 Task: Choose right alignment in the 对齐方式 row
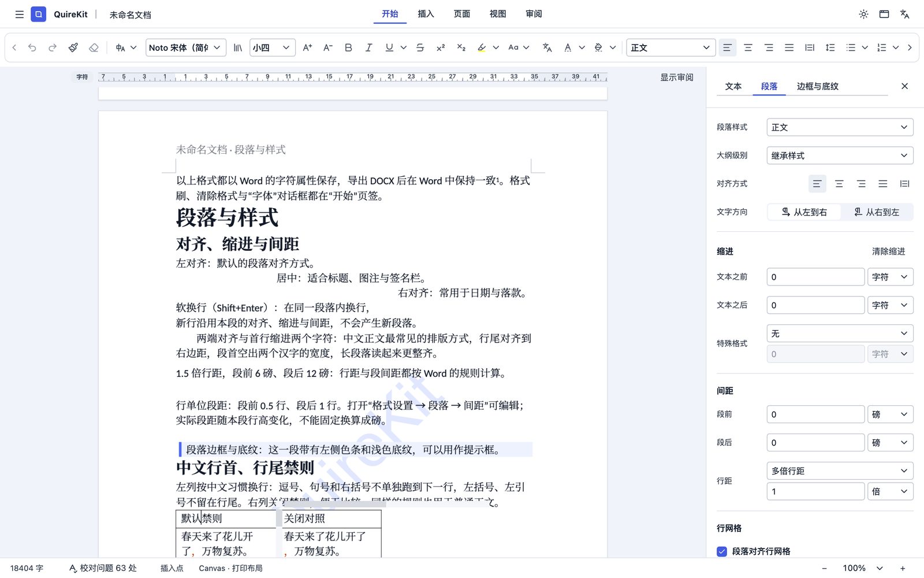pyautogui.click(x=861, y=184)
